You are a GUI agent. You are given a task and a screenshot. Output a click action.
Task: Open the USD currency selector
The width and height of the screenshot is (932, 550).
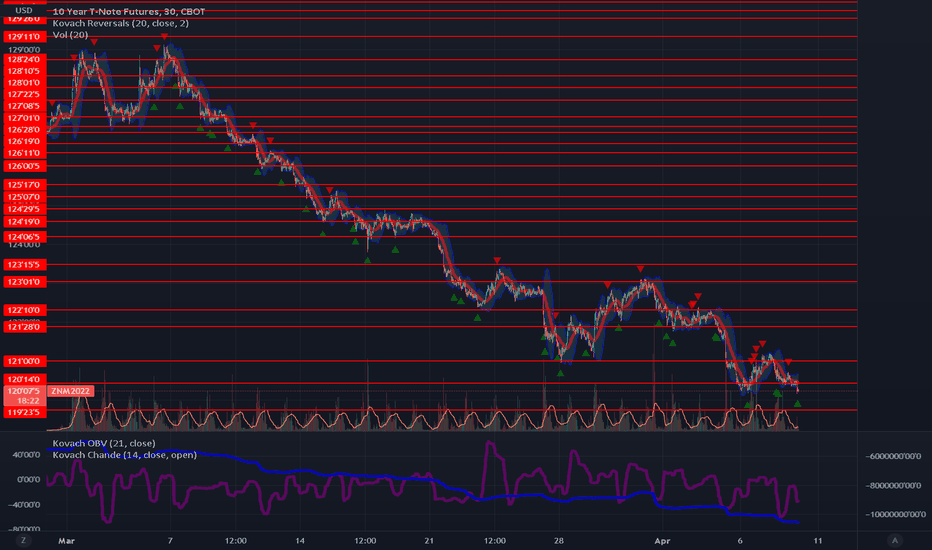point(24,10)
